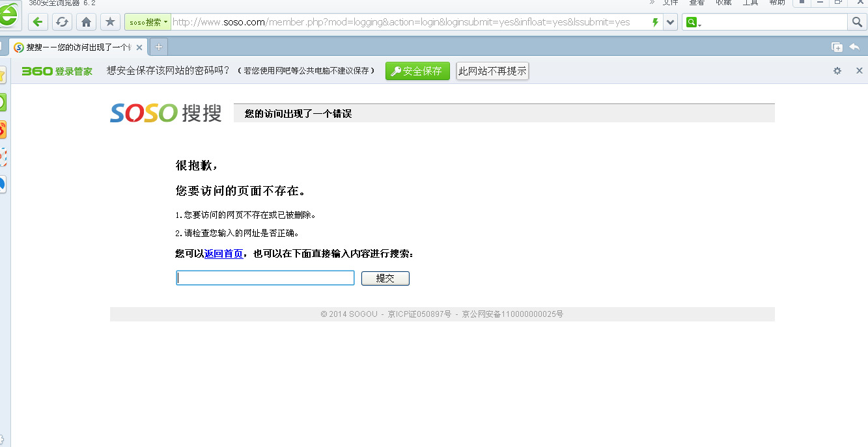Click the restore closed tab arrow icon
The height and width of the screenshot is (447, 868).
point(854,47)
